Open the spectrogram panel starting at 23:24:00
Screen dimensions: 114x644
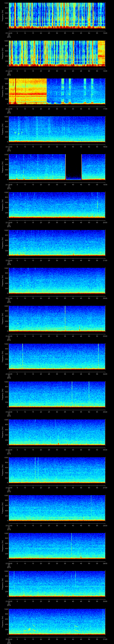click(57, 394)
